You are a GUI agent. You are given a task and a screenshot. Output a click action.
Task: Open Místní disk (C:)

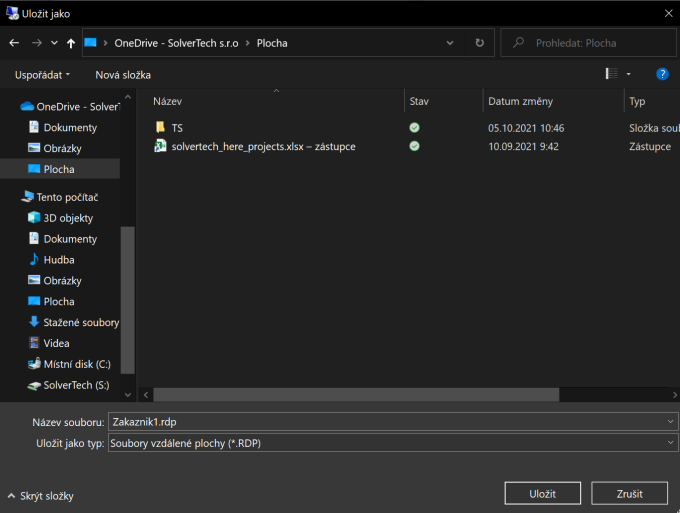[77, 364]
